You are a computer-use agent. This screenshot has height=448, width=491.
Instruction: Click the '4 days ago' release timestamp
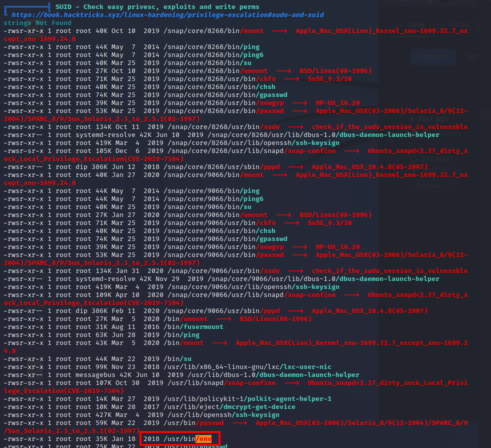click(x=429, y=119)
